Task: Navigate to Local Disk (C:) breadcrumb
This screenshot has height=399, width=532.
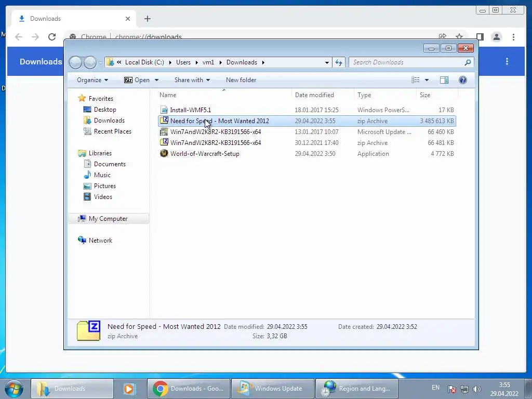Action: 144,62
